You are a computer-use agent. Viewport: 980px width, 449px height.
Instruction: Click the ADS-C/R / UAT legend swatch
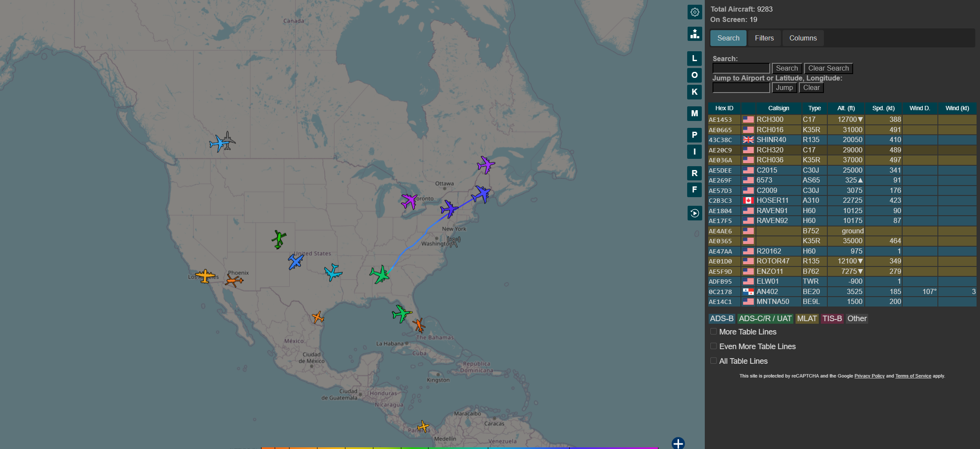(765, 319)
